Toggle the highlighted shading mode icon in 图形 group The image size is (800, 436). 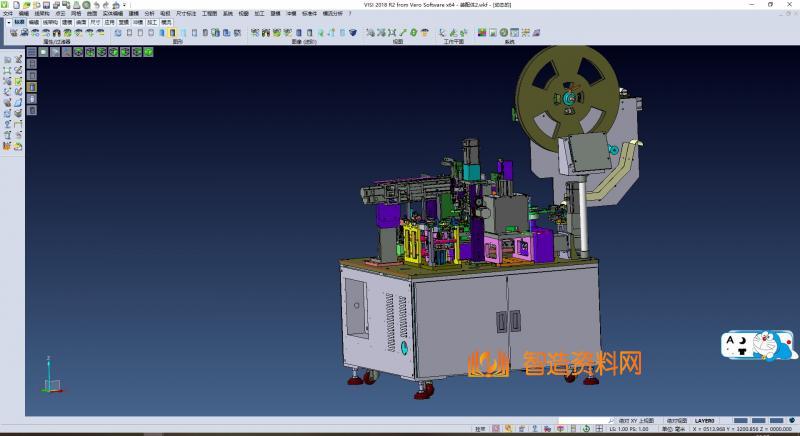pos(173,33)
